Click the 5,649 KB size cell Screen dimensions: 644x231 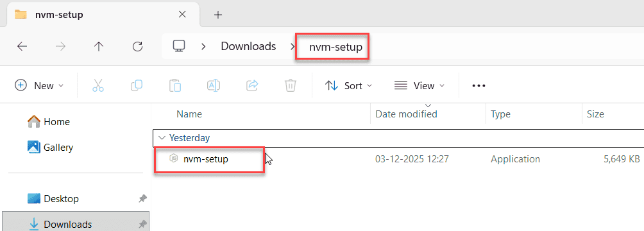(622, 159)
